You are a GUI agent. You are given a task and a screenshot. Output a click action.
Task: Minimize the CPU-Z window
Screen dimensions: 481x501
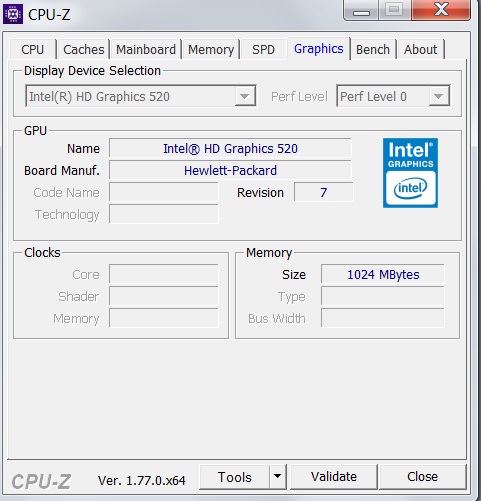[x=361, y=10]
